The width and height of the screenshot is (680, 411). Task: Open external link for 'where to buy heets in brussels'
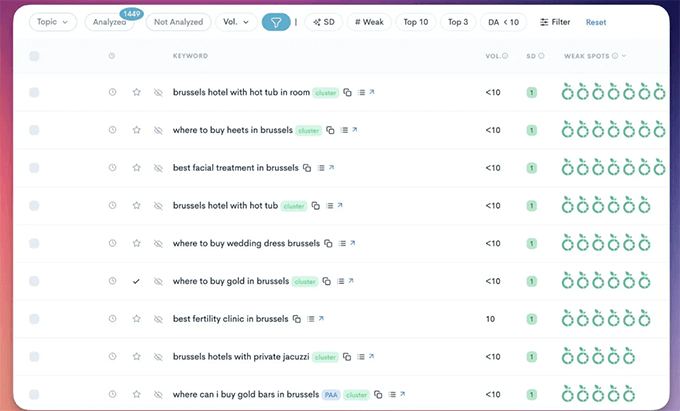click(355, 130)
